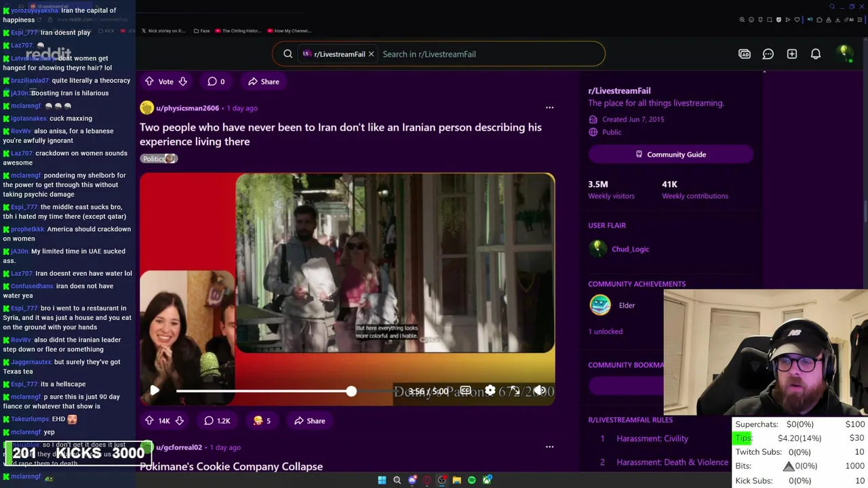Open browser tab search magnifier
The width and height of the screenshot is (868, 488).
tap(832, 7)
